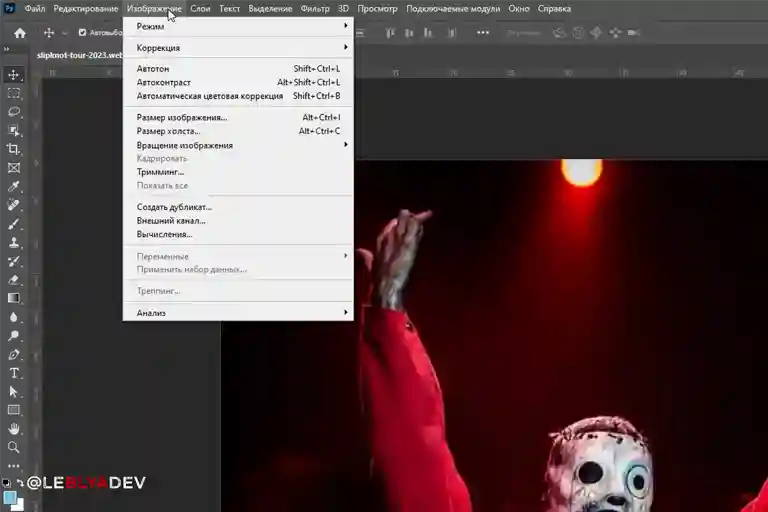Select the Brush tool
This screenshot has width=768, height=512.
[x=14, y=223]
